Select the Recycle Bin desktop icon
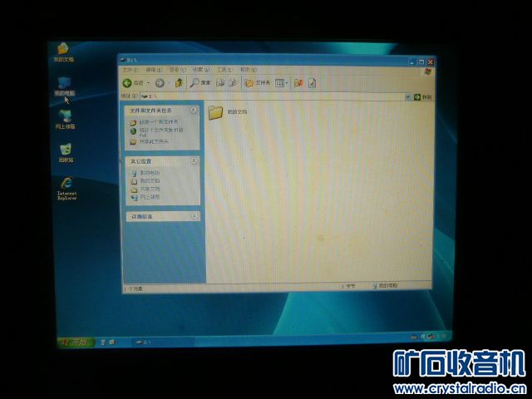This screenshot has height=399, width=532. point(66,153)
